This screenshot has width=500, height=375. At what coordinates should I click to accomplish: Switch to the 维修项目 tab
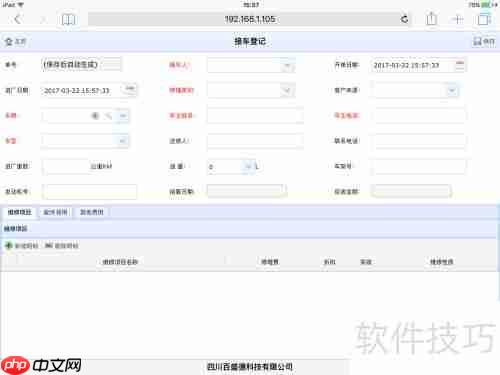click(x=20, y=212)
